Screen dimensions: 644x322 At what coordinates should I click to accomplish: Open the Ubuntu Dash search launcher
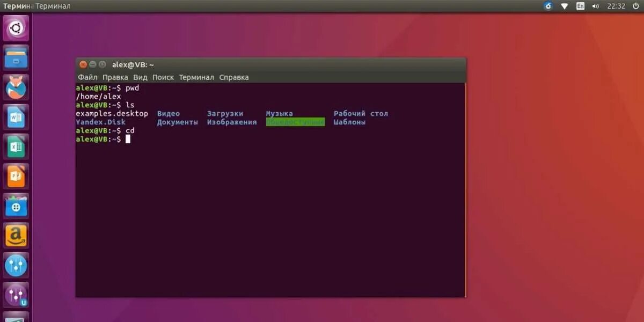click(16, 28)
